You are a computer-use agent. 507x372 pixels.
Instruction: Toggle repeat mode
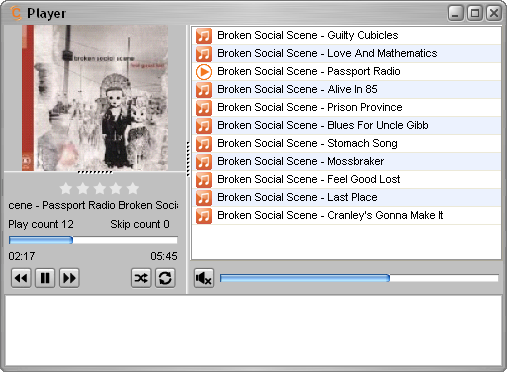(x=165, y=278)
